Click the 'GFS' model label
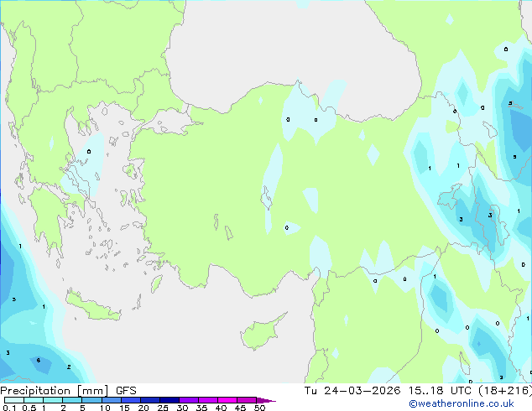The width and height of the screenshot is (532, 411). [x=126, y=391]
